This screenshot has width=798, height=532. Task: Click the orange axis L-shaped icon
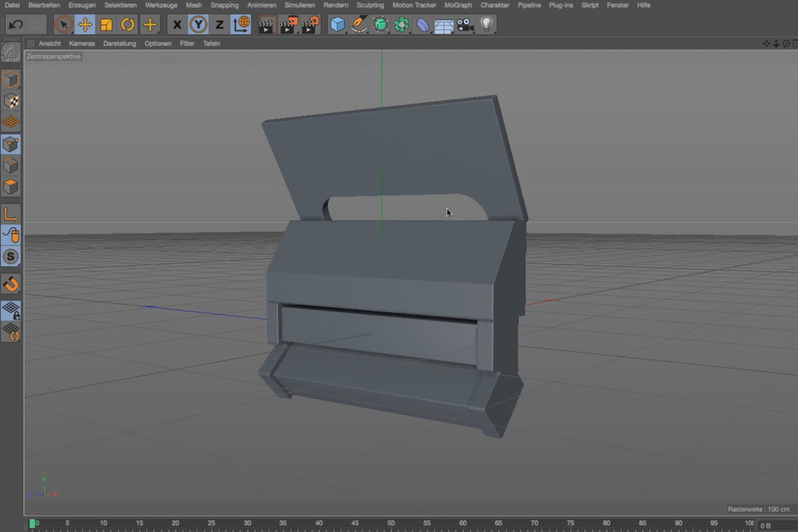coord(11,214)
